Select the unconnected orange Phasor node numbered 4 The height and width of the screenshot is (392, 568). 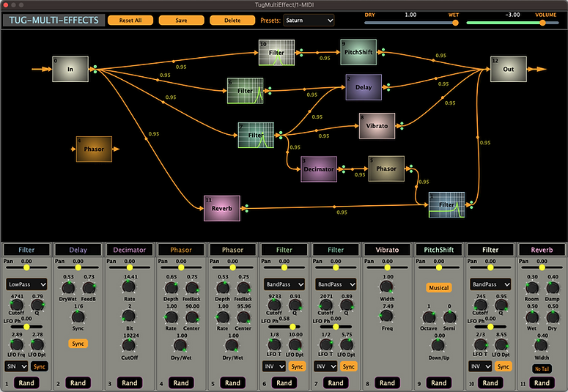94,149
